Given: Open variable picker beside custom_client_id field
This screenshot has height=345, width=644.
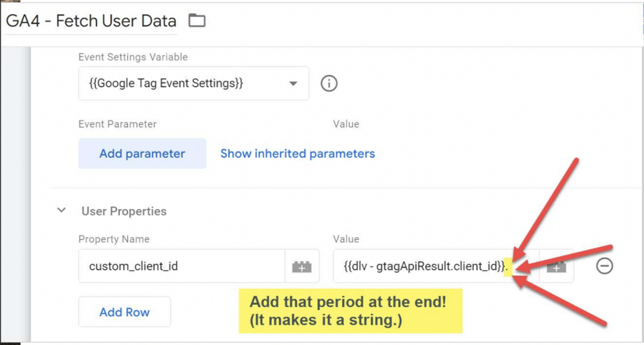Looking at the screenshot, I should (x=302, y=266).
